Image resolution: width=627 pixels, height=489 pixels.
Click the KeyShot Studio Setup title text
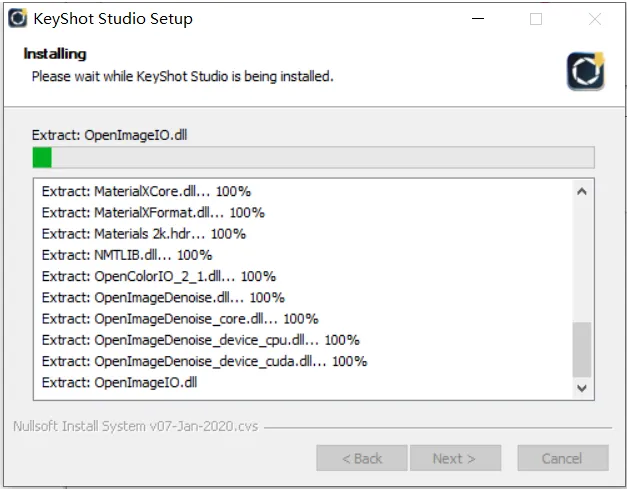click(113, 18)
